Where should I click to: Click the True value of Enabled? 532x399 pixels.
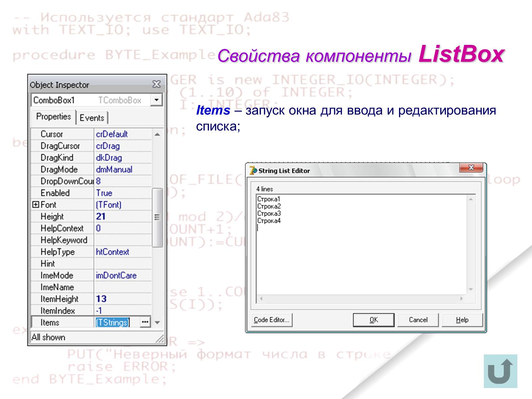[x=104, y=193]
